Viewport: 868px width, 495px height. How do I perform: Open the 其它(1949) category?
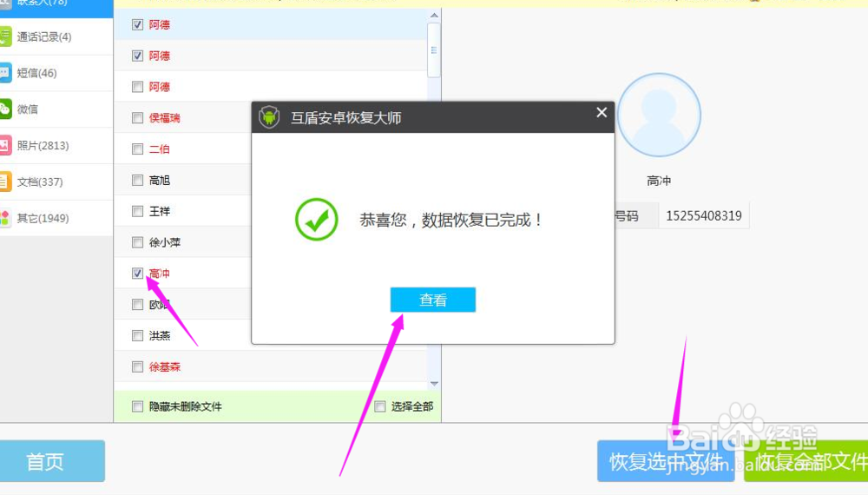(56, 218)
